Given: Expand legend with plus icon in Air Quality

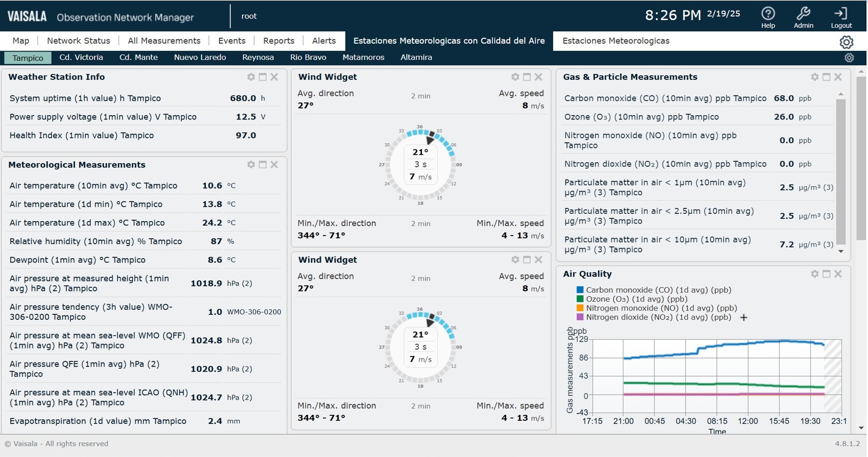Looking at the screenshot, I should tap(744, 317).
